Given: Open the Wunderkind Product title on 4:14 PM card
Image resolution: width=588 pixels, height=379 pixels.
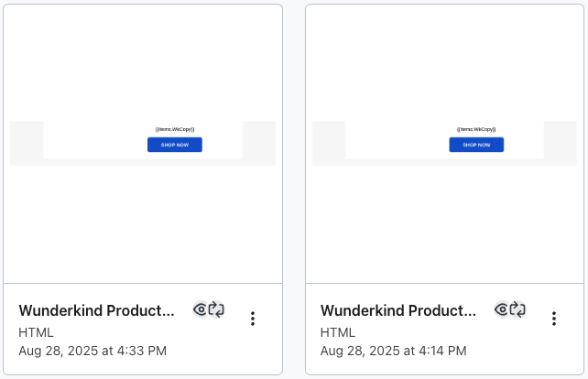Looking at the screenshot, I should point(397,310).
